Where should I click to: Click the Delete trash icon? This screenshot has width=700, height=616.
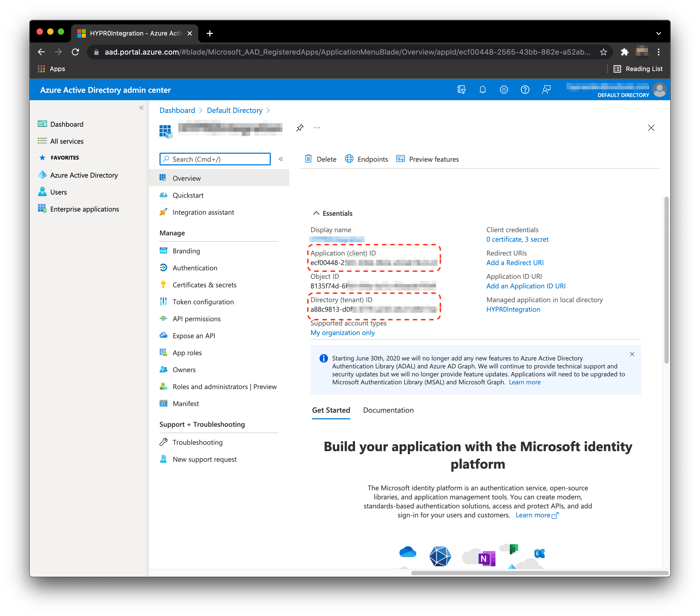pyautogui.click(x=308, y=159)
